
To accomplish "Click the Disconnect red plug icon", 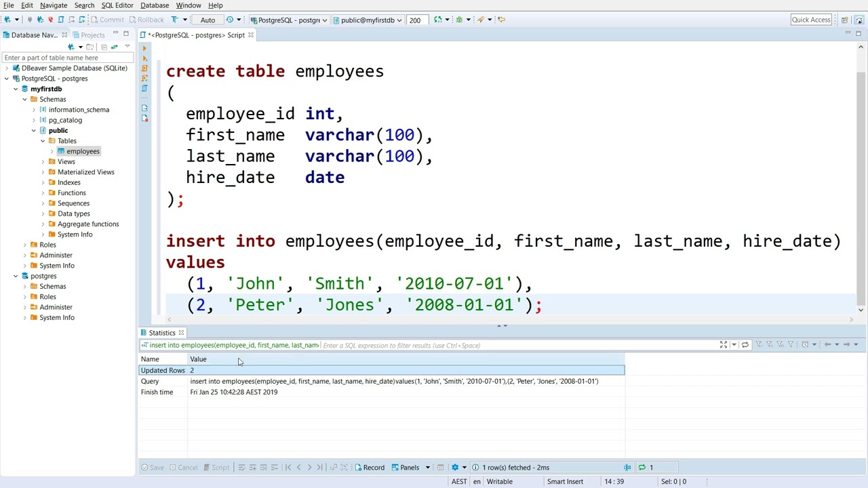I will [50, 20].
